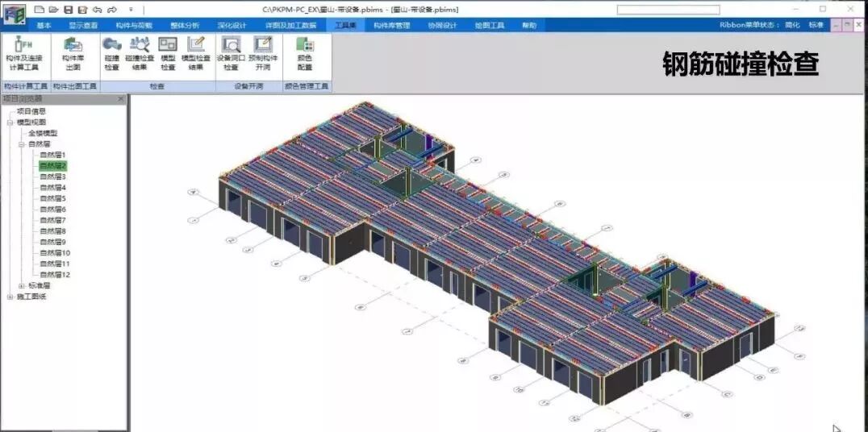Select 自然层9 in the tree
The image size is (868, 432).
tap(52, 242)
